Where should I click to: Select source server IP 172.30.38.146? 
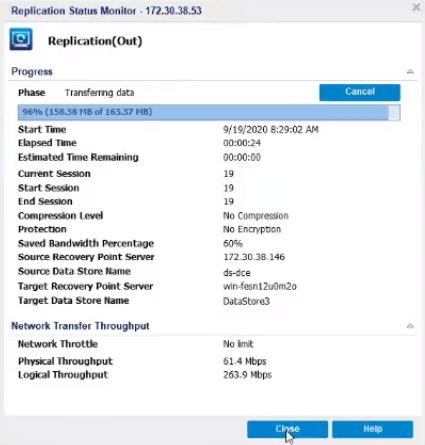pyautogui.click(x=254, y=257)
